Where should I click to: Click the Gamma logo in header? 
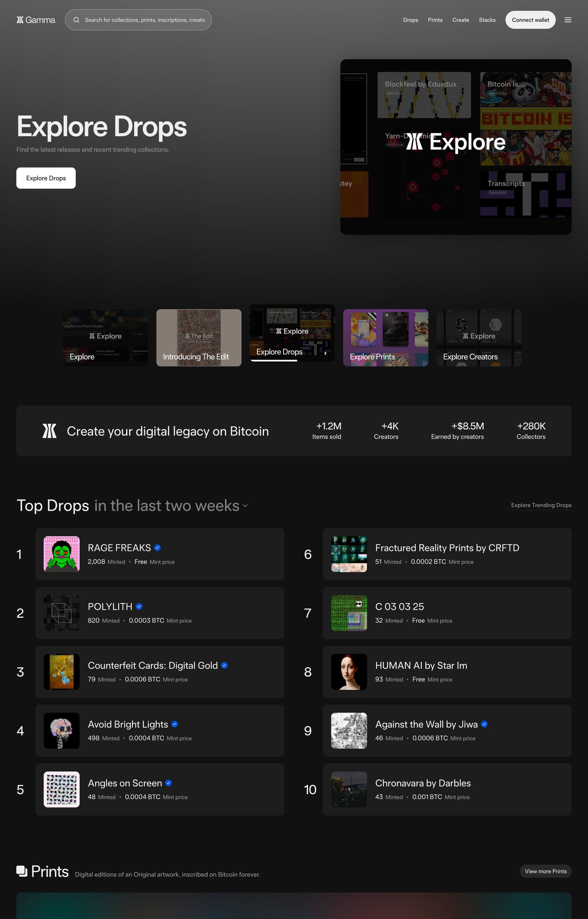(x=36, y=20)
